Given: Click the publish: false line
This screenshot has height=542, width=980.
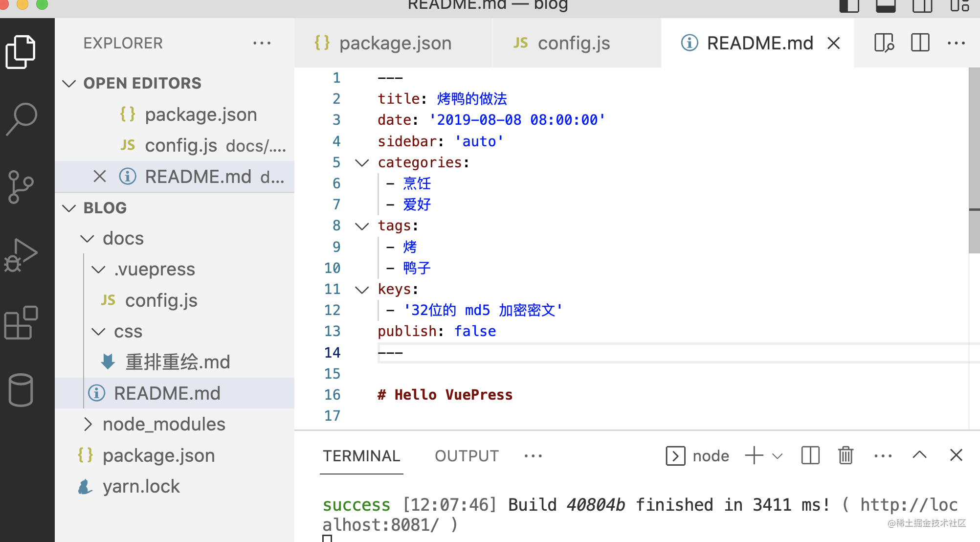Looking at the screenshot, I should (436, 331).
